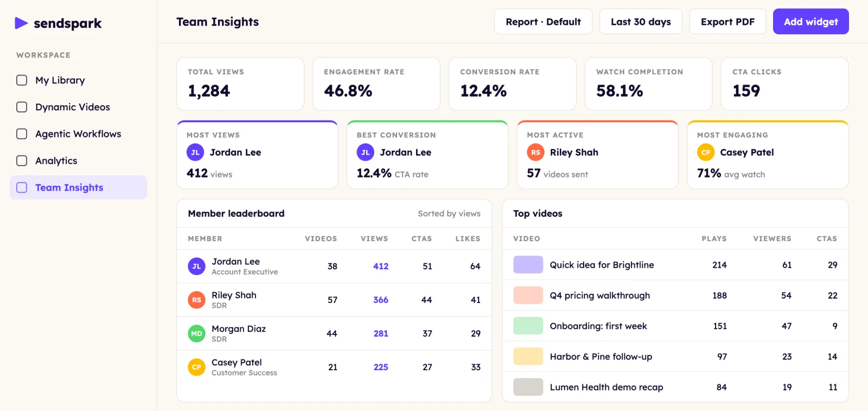The height and width of the screenshot is (411, 868).
Task: Click JL avatar in Most Views card
Action: coord(195,153)
